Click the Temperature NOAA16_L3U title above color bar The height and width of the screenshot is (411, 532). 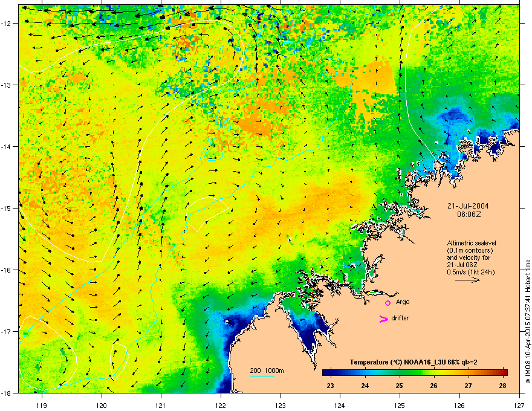coord(414,362)
